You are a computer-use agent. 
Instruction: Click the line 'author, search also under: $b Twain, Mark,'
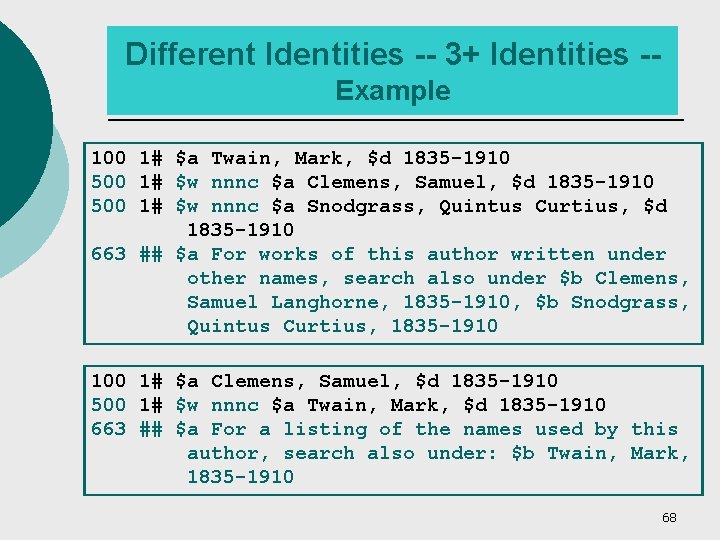pyautogui.click(x=438, y=454)
